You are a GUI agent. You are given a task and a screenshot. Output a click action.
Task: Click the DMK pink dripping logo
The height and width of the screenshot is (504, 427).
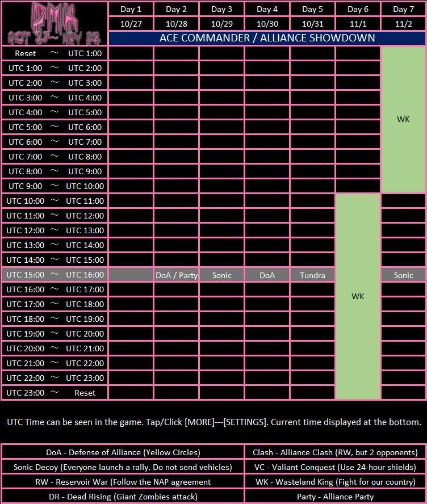55,23
